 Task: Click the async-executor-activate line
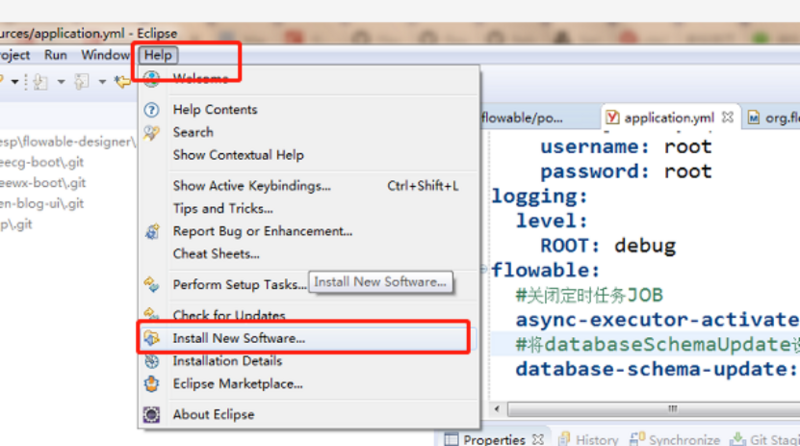(x=658, y=320)
